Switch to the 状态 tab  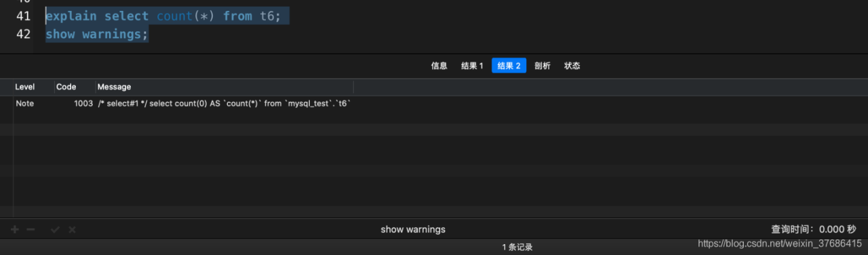point(572,66)
